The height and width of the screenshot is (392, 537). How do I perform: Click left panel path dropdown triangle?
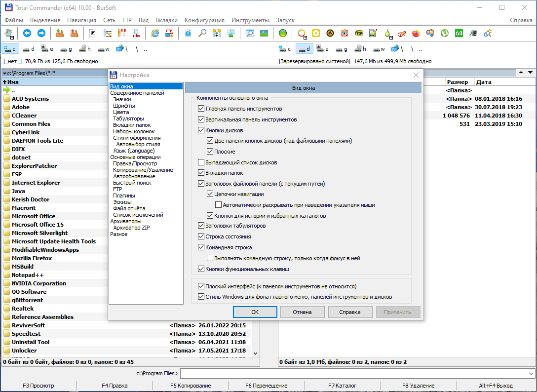click(x=4, y=73)
